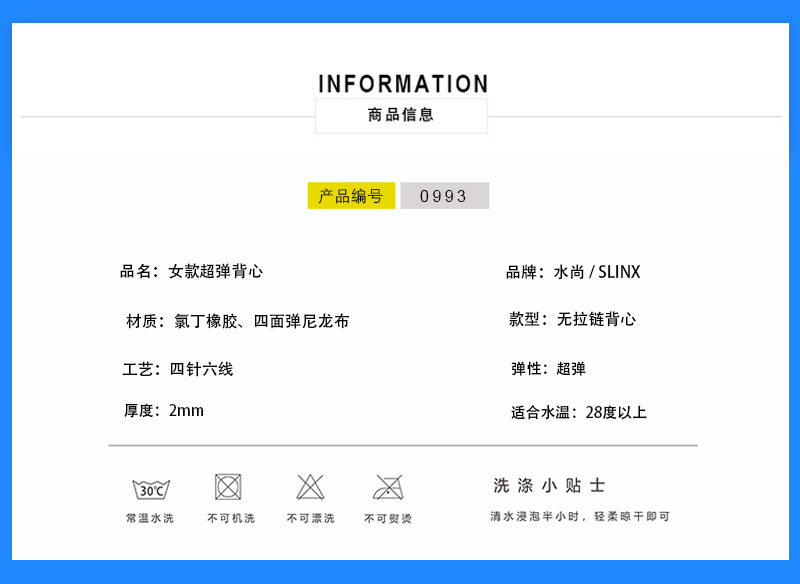
Task: Open the 商品信息 information box
Action: tap(402, 115)
